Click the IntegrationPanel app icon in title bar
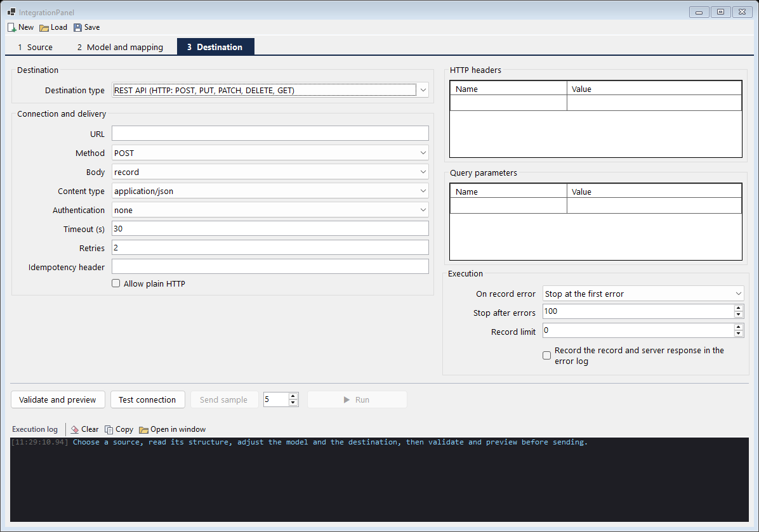 pyautogui.click(x=11, y=12)
